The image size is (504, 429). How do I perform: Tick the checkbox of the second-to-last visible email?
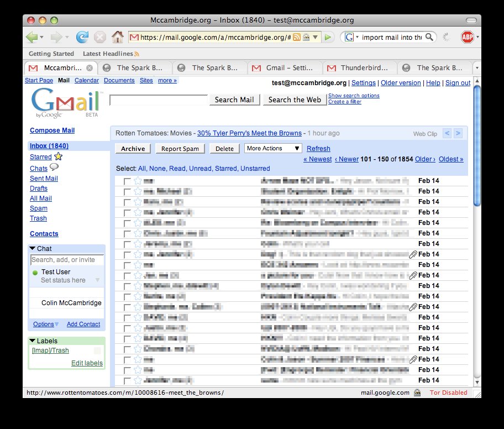coord(127,370)
